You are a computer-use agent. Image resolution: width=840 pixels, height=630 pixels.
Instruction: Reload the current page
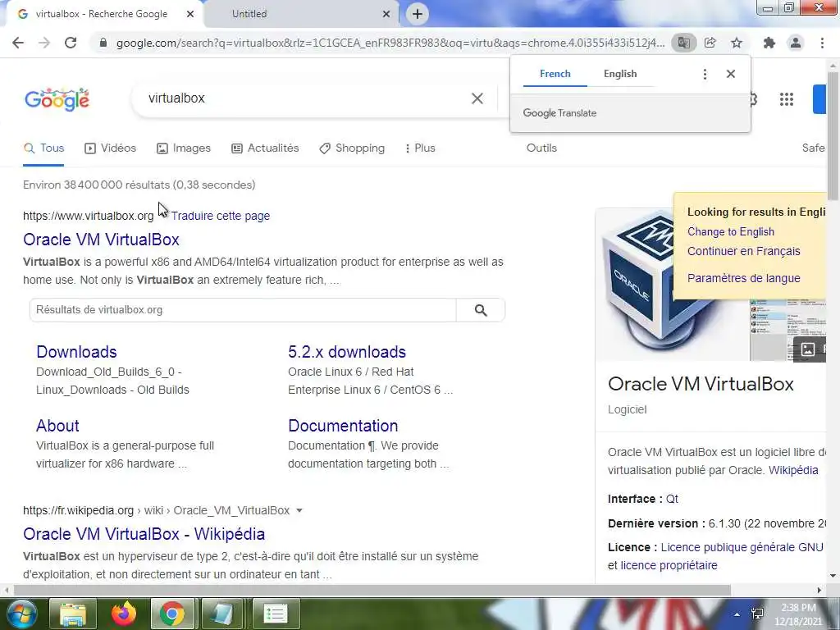coord(71,43)
